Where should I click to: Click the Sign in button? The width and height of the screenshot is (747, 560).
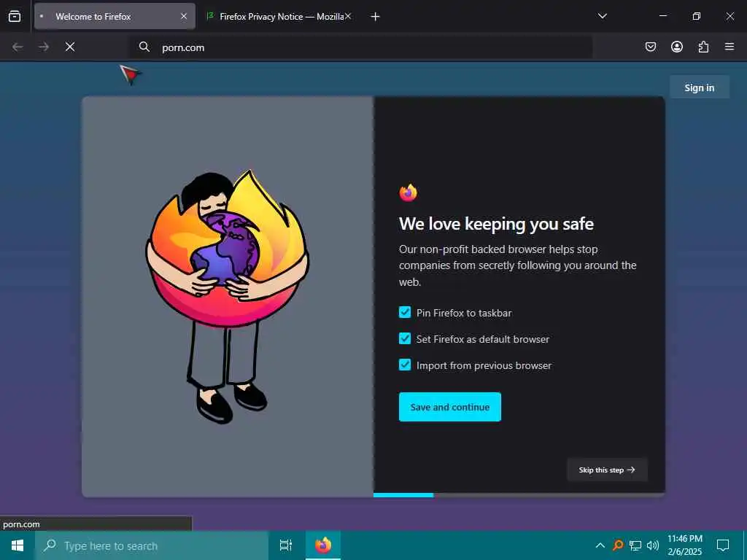point(700,87)
